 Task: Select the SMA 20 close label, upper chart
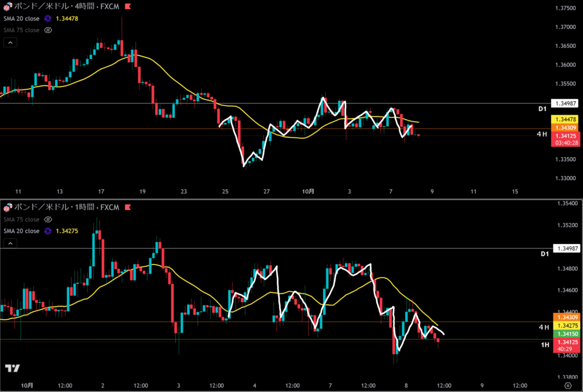pos(21,18)
